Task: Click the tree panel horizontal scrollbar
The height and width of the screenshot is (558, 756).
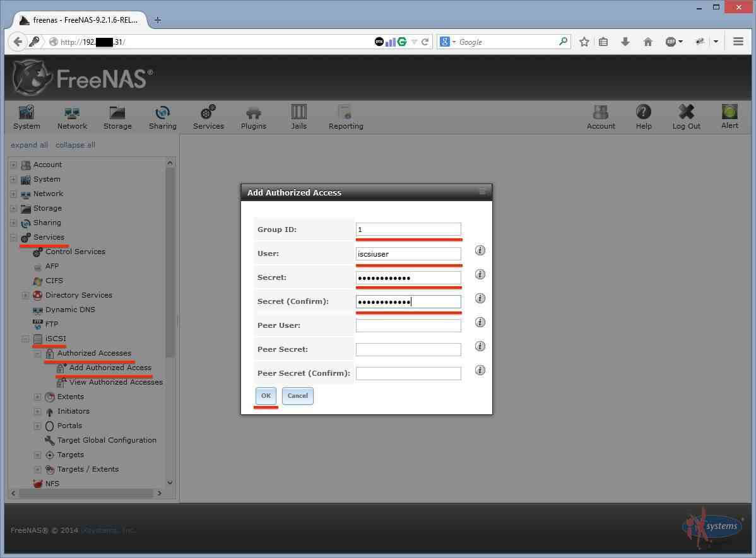Action: point(86,494)
